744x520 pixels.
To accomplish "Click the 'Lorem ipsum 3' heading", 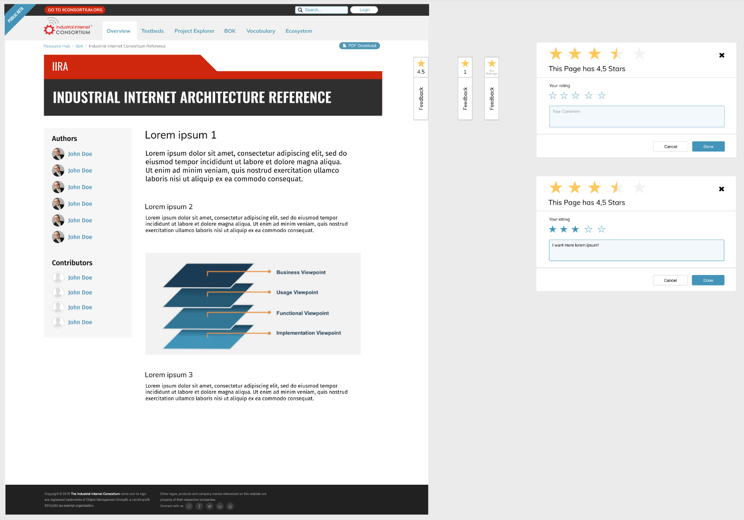I will (168, 375).
